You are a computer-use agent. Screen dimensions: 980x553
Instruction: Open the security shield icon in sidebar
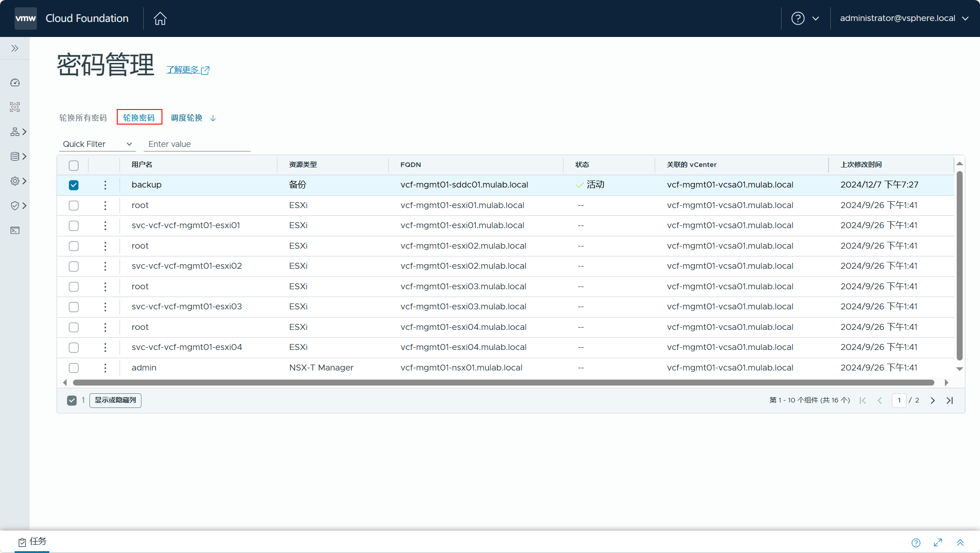point(15,206)
